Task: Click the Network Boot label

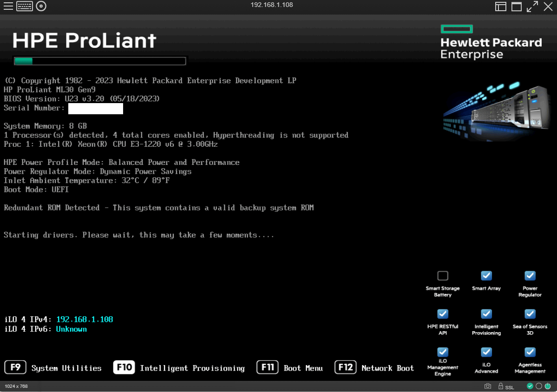Action: (387, 368)
